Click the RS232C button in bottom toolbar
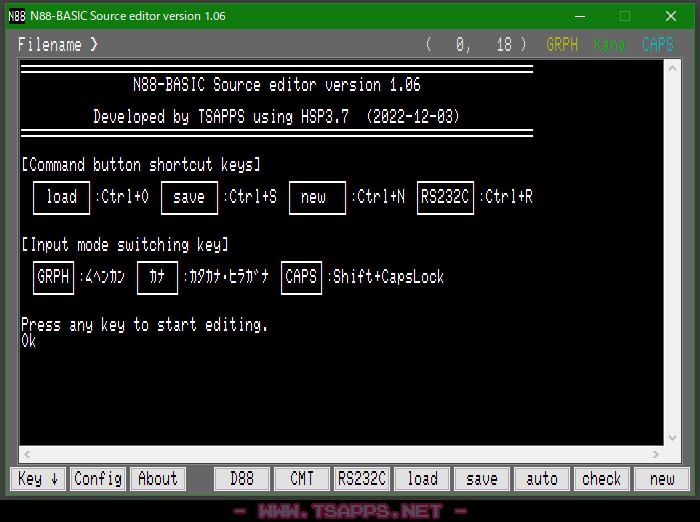Image resolution: width=700 pixels, height=522 pixels. pyautogui.click(x=362, y=479)
